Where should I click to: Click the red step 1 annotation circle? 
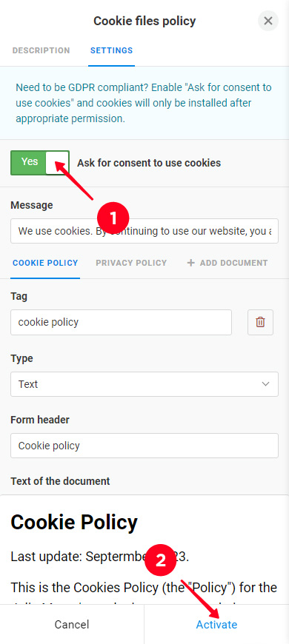[113, 218]
